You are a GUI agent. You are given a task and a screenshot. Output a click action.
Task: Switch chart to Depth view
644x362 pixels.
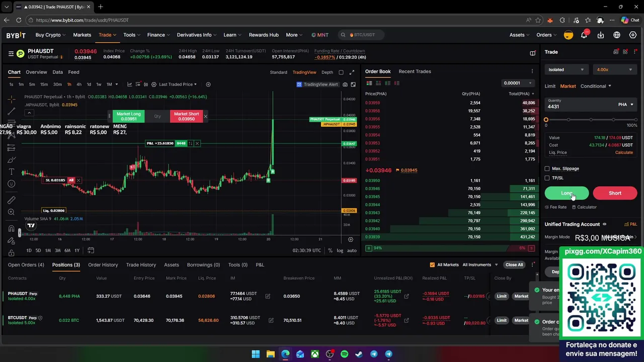click(327, 72)
